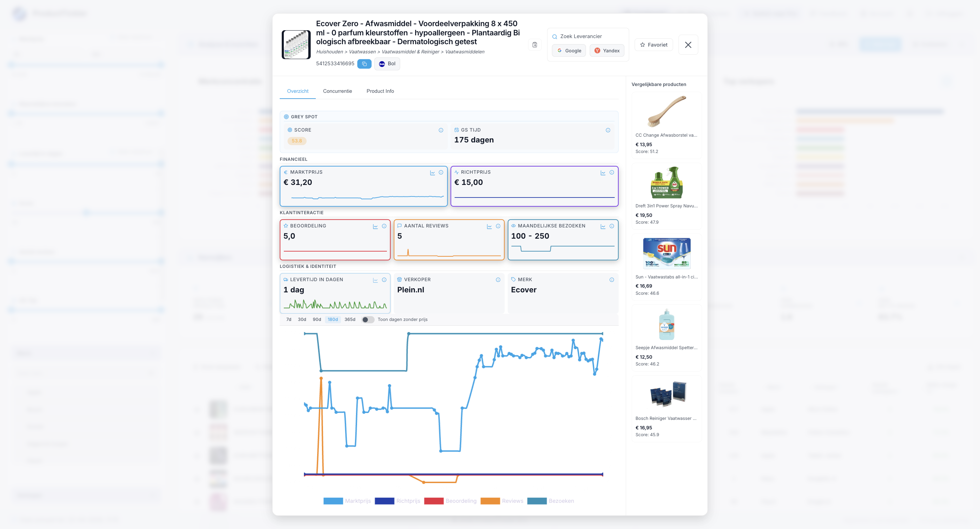Click the Beoordeling value 5,0
The height and width of the screenshot is (529, 980).
pos(289,236)
